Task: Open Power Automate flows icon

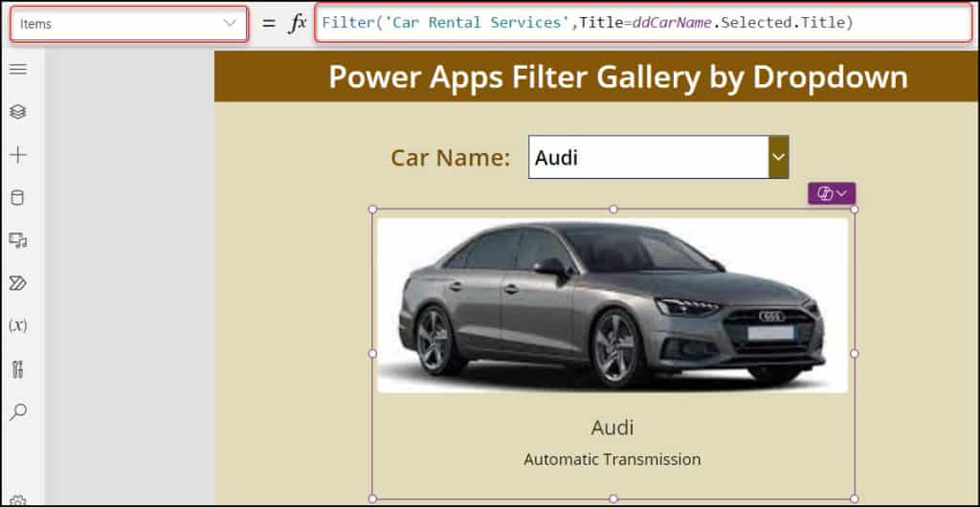Action: pos(18,283)
